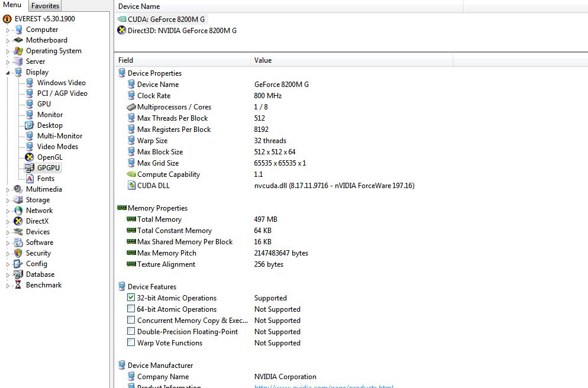588x388 pixels.
Task: Click the Windows Video icon
Action: coord(30,83)
